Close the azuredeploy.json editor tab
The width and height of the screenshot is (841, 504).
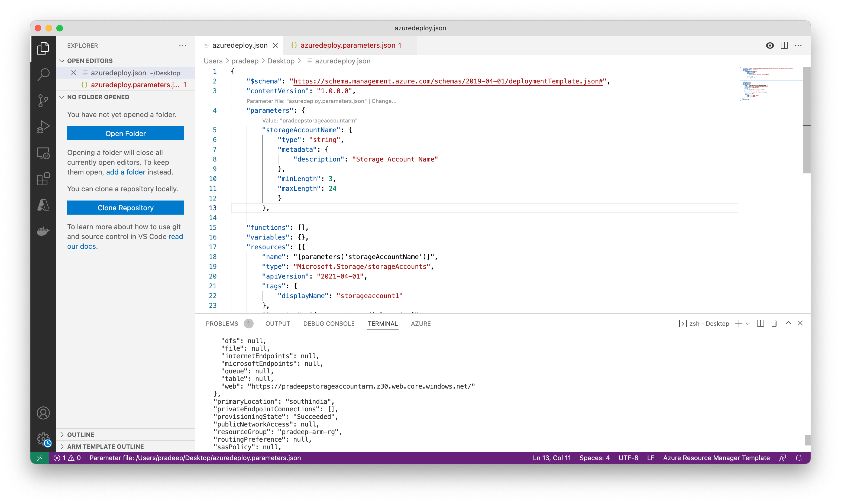(x=275, y=46)
